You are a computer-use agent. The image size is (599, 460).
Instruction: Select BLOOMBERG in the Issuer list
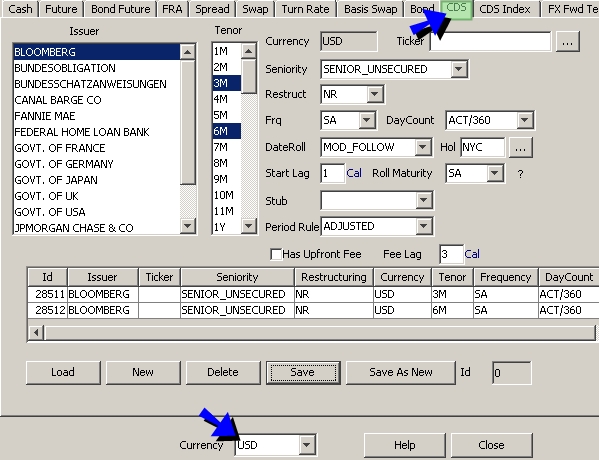point(96,52)
